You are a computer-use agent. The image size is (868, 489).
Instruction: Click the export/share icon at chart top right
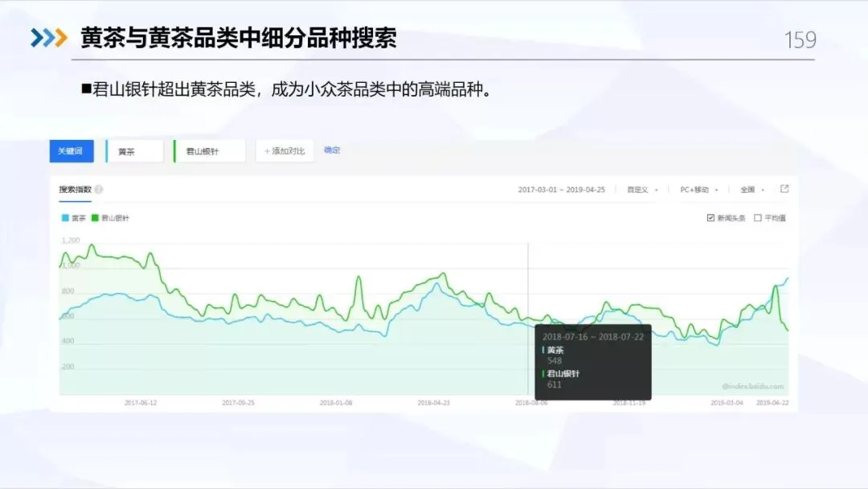click(x=784, y=189)
